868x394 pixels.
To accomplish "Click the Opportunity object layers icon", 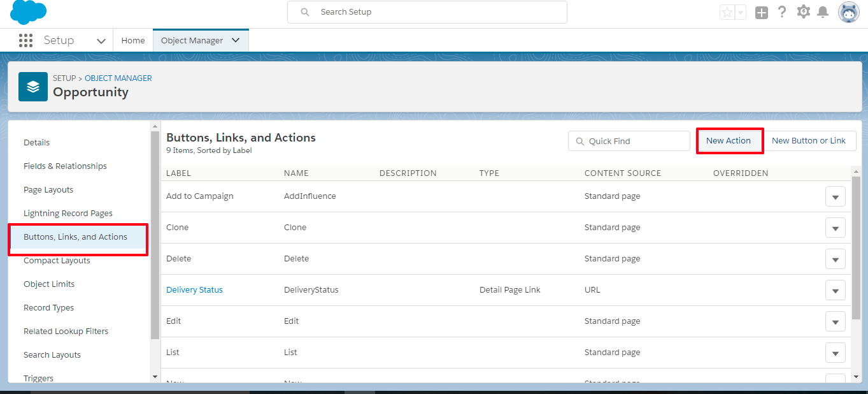I will 33,86.
